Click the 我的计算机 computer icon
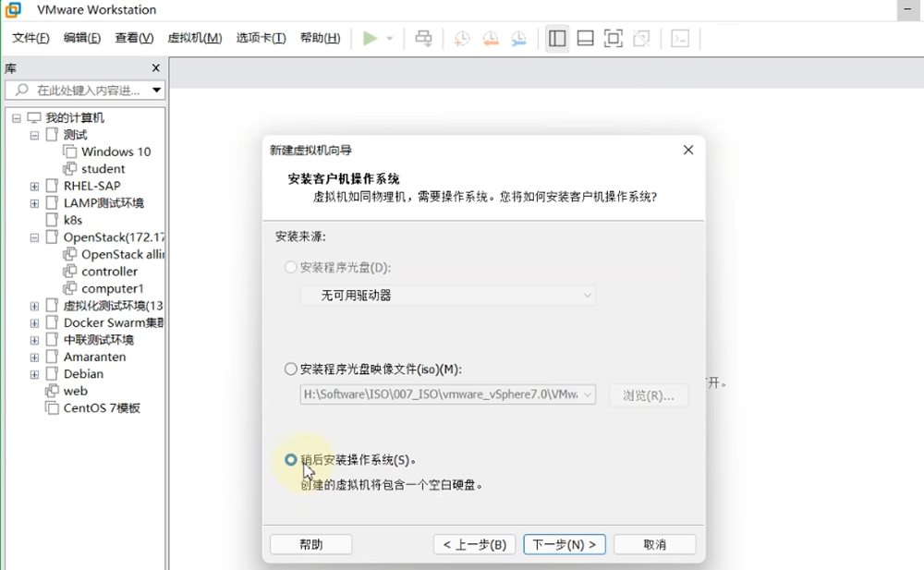The width and height of the screenshot is (924, 570). (34, 118)
